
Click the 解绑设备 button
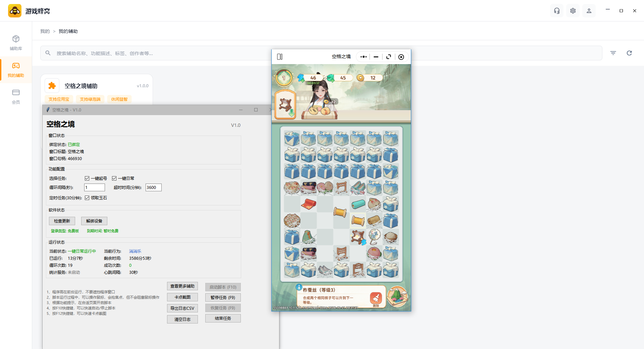[94, 221]
